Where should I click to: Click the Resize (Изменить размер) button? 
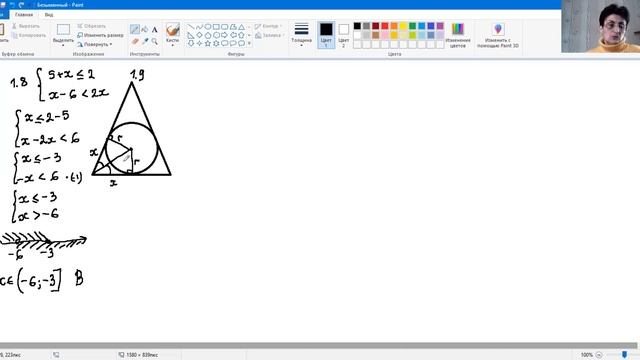[x=100, y=35]
